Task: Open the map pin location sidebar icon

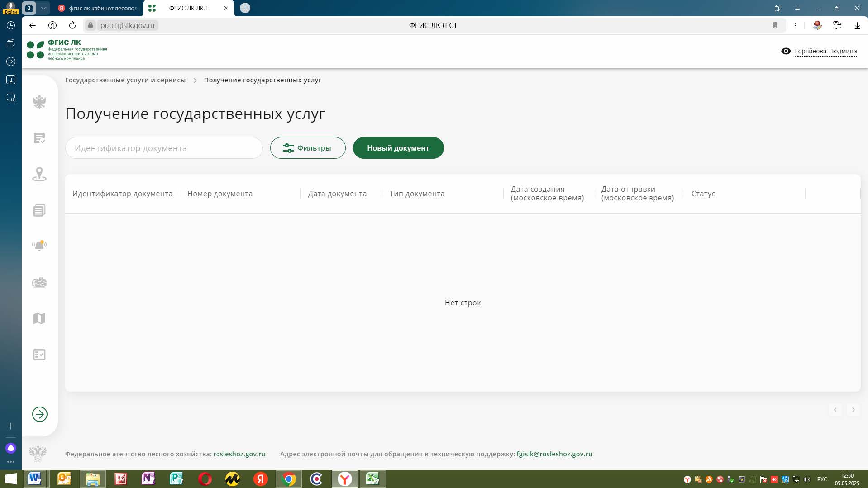Action: coord(39,174)
